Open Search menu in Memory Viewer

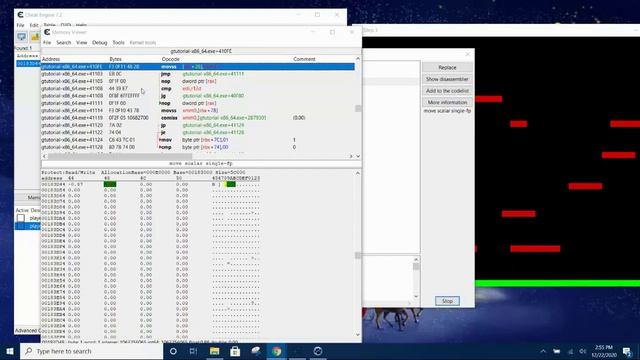pos(64,42)
